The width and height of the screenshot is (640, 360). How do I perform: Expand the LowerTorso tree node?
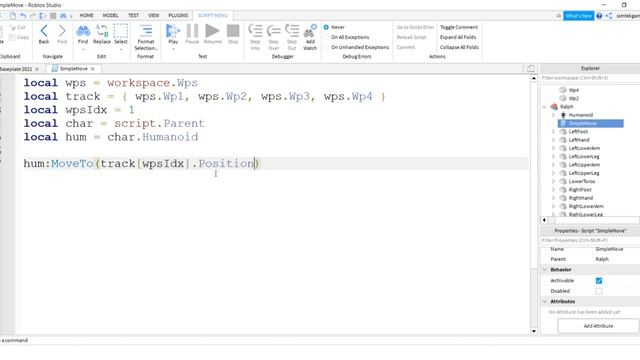[x=553, y=181]
